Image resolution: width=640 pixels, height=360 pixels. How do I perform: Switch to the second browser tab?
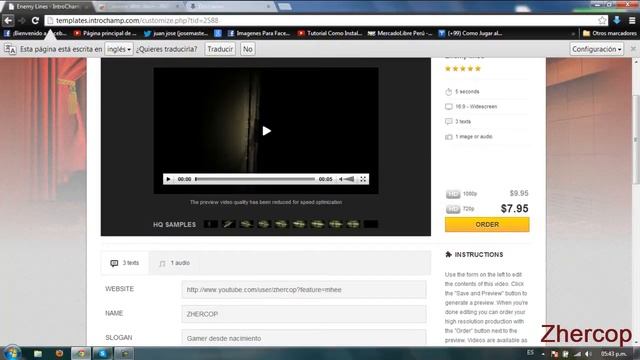pyautogui.click(x=139, y=7)
